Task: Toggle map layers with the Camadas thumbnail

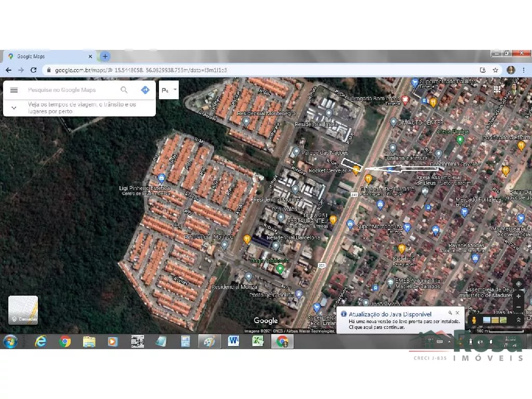Action: point(23,310)
